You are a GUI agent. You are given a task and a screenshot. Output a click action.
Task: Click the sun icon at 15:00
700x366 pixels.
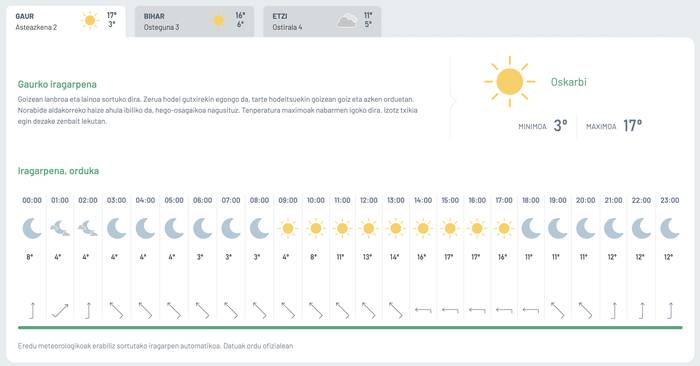[450, 229]
